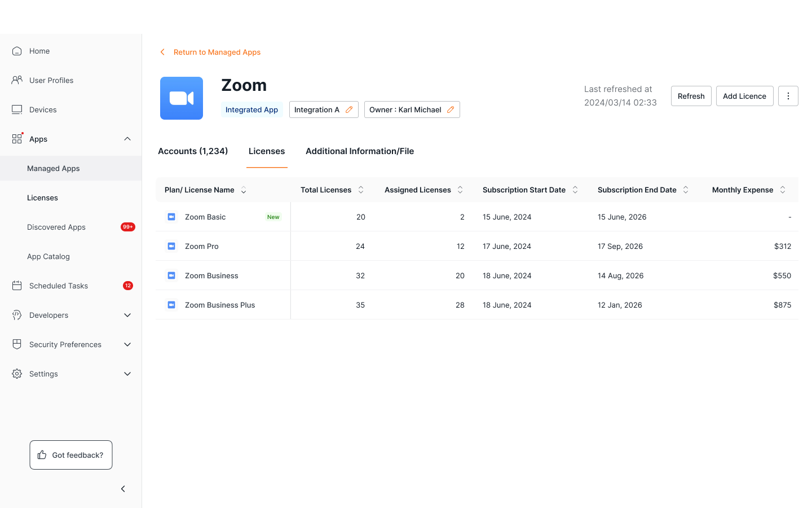This screenshot has height=508, width=812.
Task: Click the 15 June, 2024 start date
Action: point(507,217)
